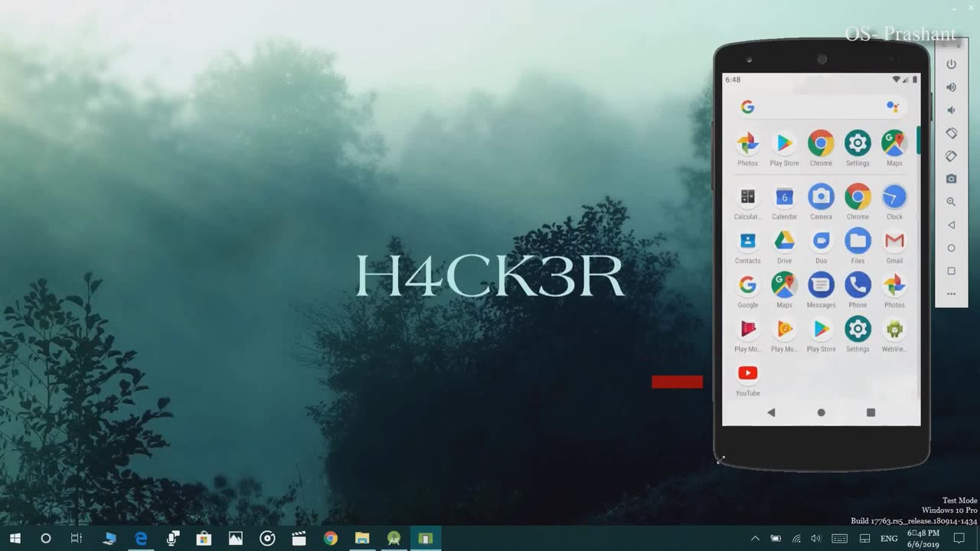The height and width of the screenshot is (551, 980).
Task: Click emulator Volume Down icon
Action: click(x=951, y=110)
